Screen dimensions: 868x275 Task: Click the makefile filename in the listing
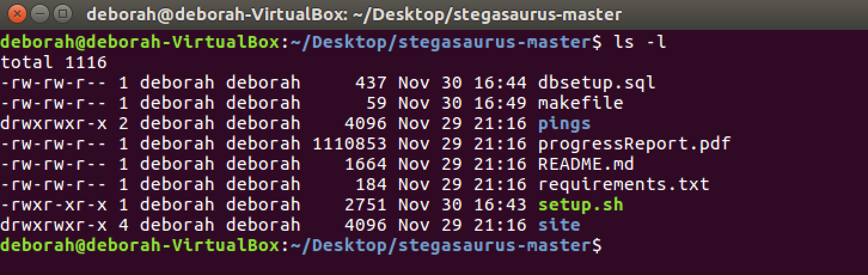click(580, 103)
